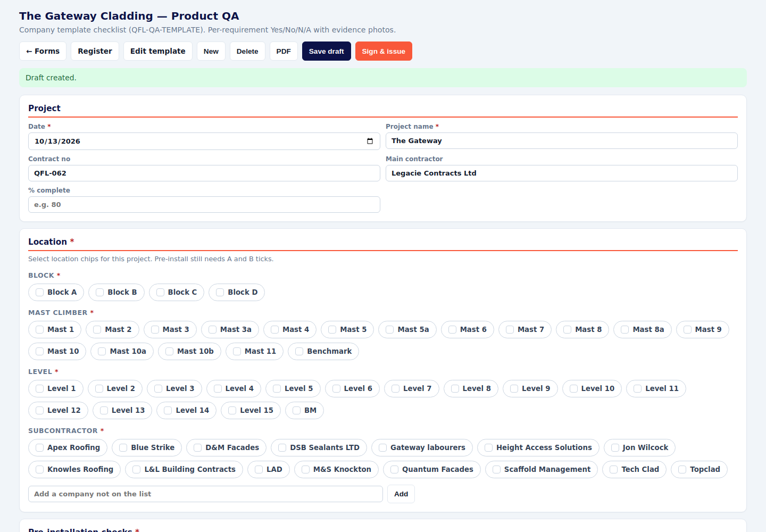766x532 pixels.
Task: Check Gateway labourers
Action: pyautogui.click(x=422, y=447)
